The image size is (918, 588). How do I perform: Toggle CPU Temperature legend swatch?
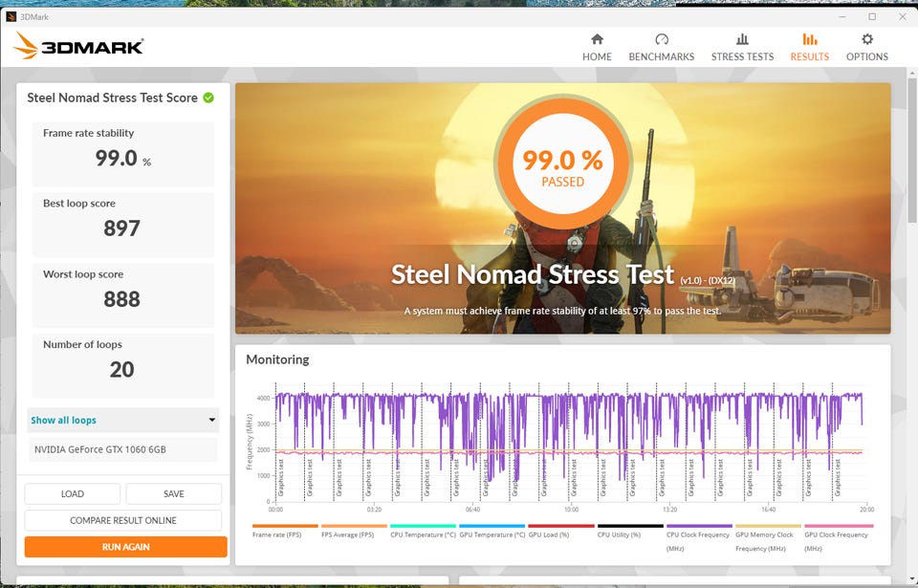[x=424, y=526]
